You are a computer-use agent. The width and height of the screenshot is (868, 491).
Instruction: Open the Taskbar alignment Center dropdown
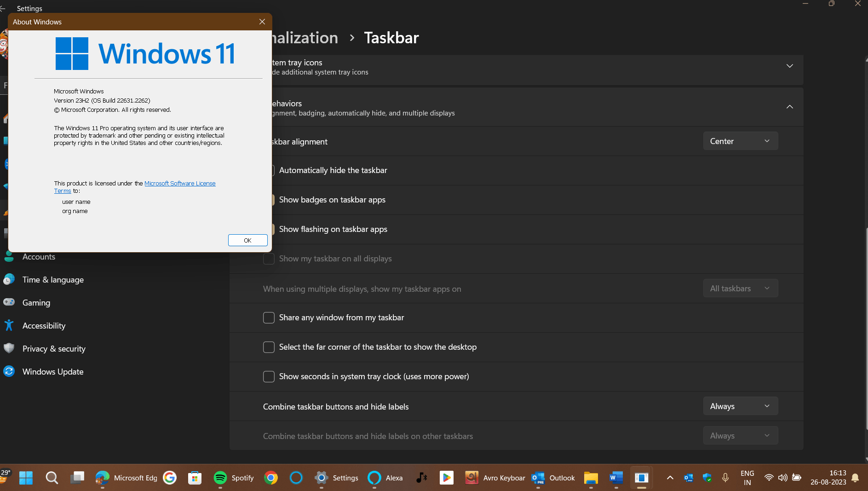coord(741,141)
